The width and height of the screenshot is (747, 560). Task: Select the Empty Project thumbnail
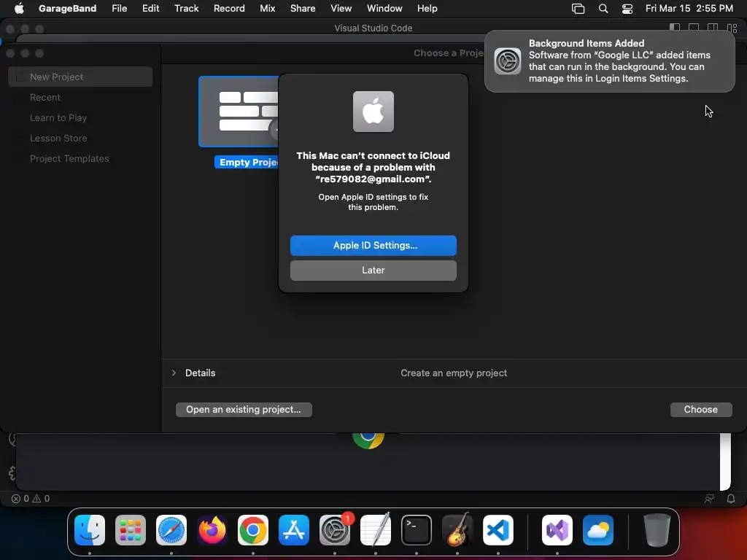[x=239, y=112]
